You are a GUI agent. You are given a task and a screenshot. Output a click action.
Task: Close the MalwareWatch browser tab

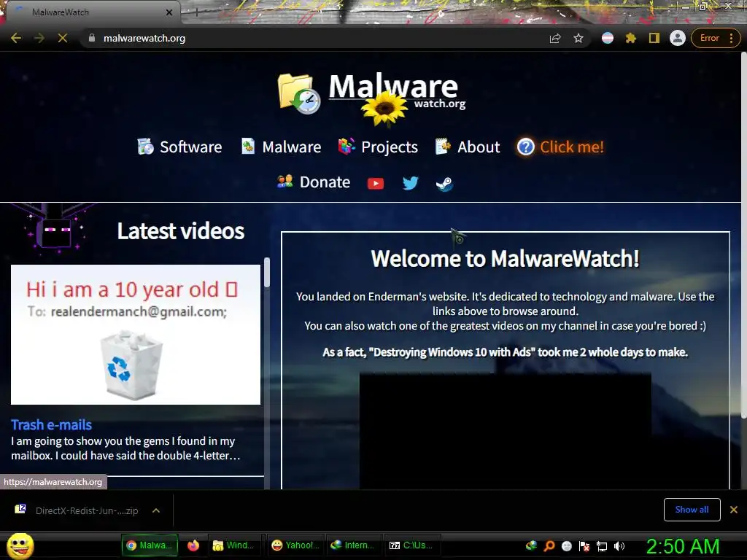tap(169, 12)
